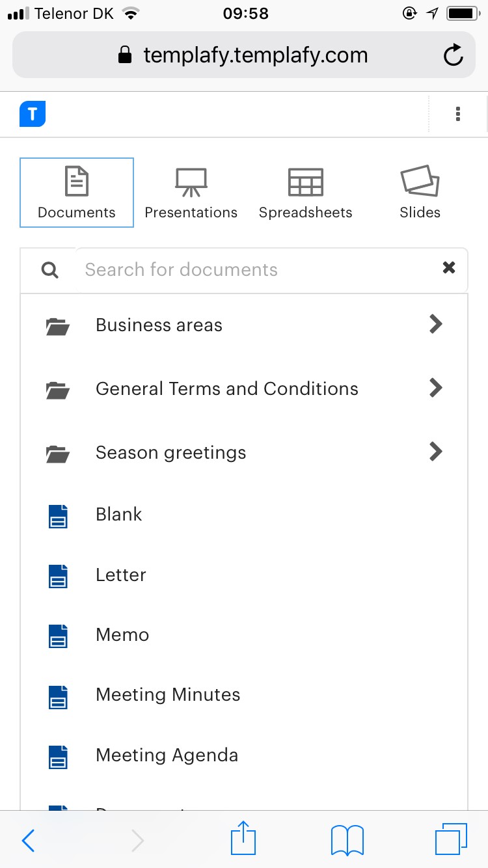This screenshot has height=868, width=488.
Task: Expand General Terms and Conditions chevron
Action: pyautogui.click(x=436, y=388)
